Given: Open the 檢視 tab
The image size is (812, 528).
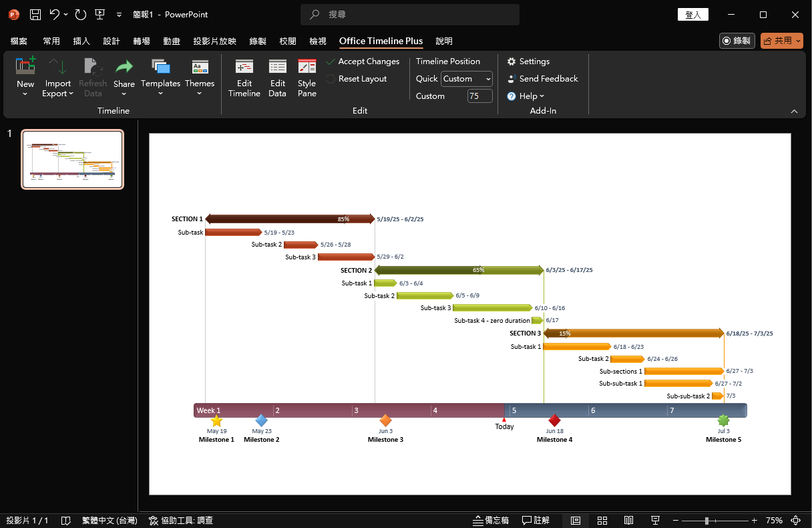Looking at the screenshot, I should (318, 41).
